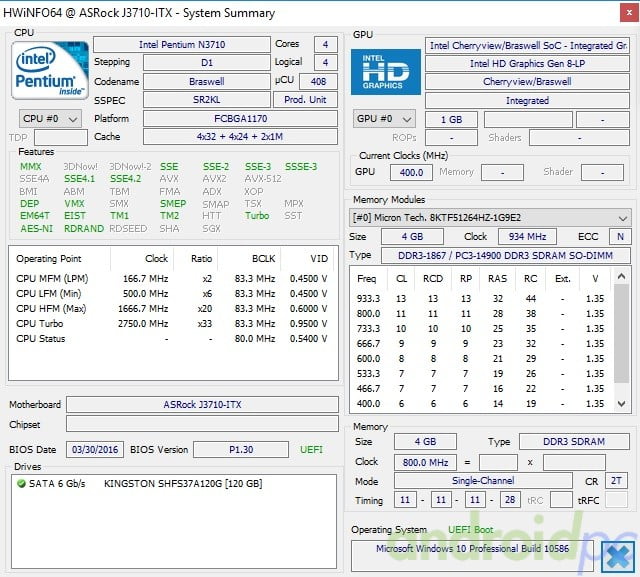The image size is (640, 577).
Task: Click the ASRock J3710-ITX motherboard field
Action: (202, 404)
